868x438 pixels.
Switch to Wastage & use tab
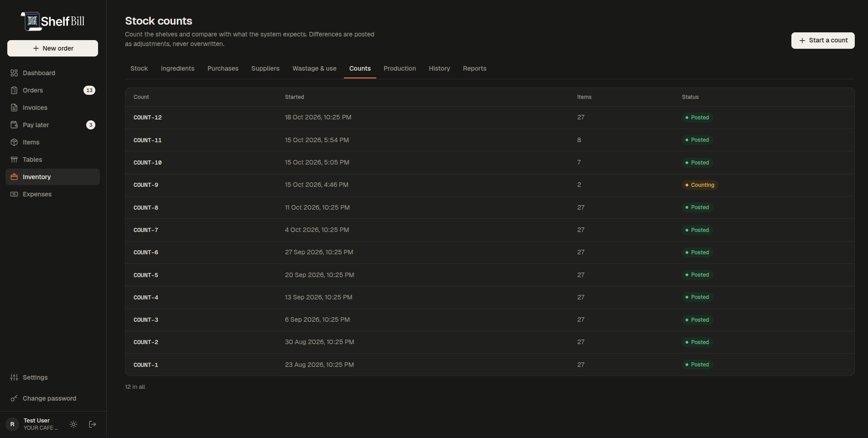[314, 68]
